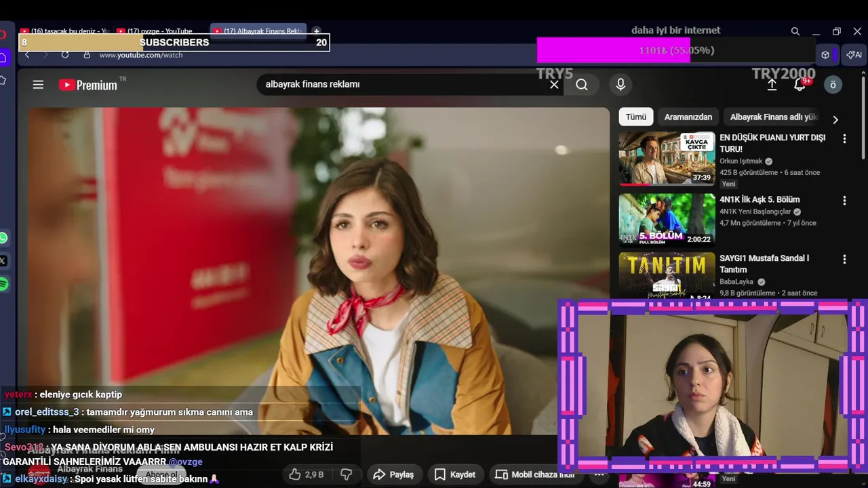Viewport: 868px width, 488px height.
Task: Click the 4N1K İlk Aşk 5. Bölüm title
Action: click(x=759, y=200)
